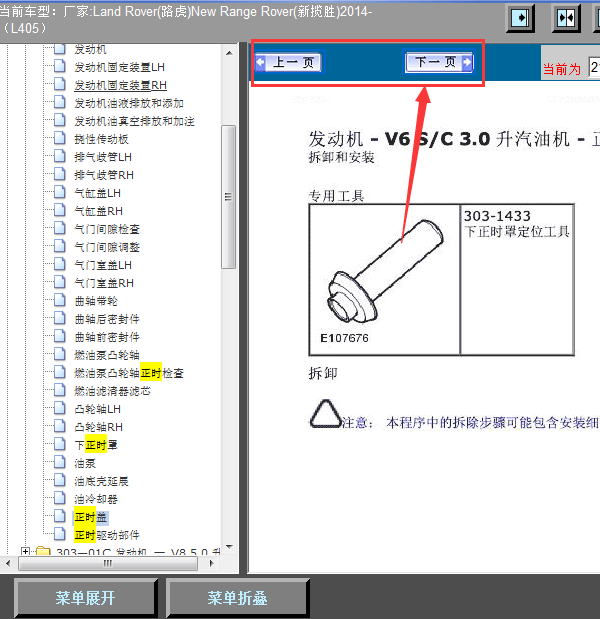Click the caution triangle icon next to 注意
600x619 pixels.
[326, 414]
